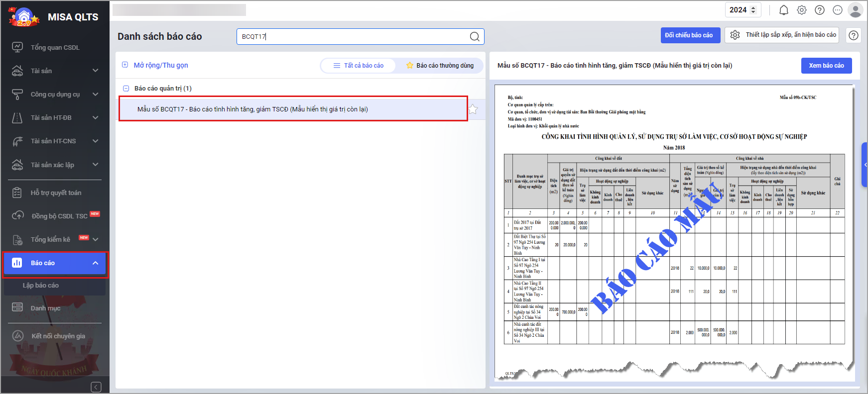Viewport: 868px width, 394px height.
Task: Open Lập báo cáo submenu item
Action: 41,286
